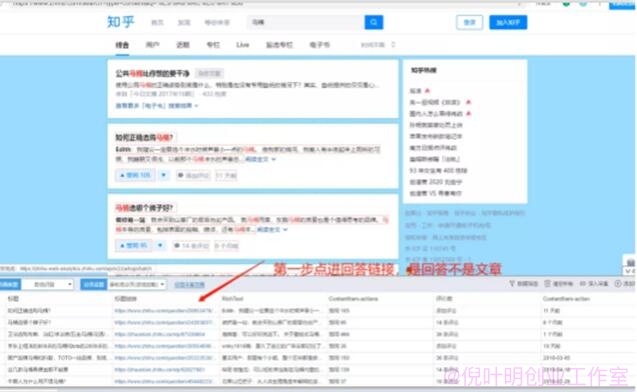Upvote the answer with 赞同 105
Viewport: 637px width, 392px height.
point(135,175)
